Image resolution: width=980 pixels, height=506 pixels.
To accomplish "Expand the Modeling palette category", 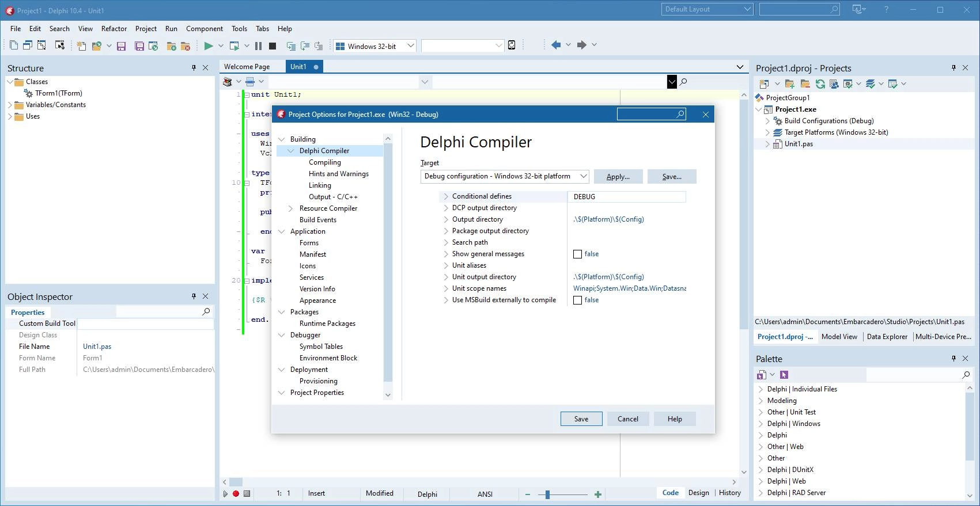I will tap(760, 401).
